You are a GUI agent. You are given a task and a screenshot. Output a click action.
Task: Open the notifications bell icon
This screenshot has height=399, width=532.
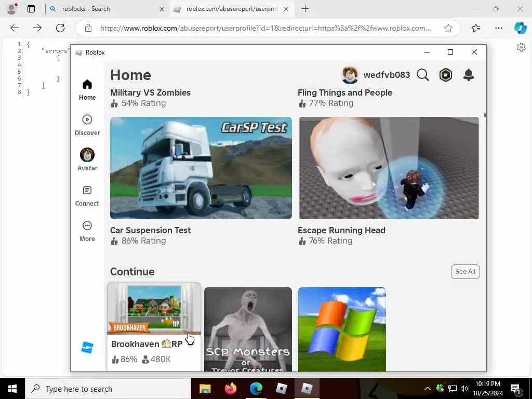469,75
